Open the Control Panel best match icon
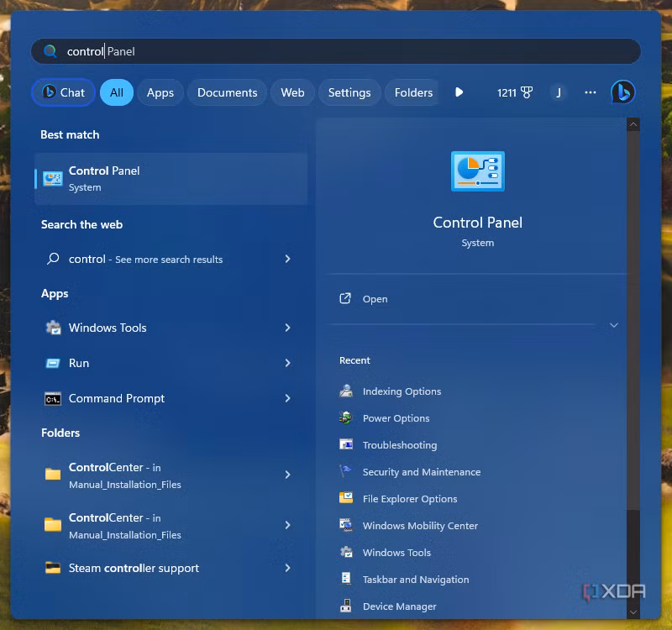This screenshot has width=672, height=630. (52, 178)
